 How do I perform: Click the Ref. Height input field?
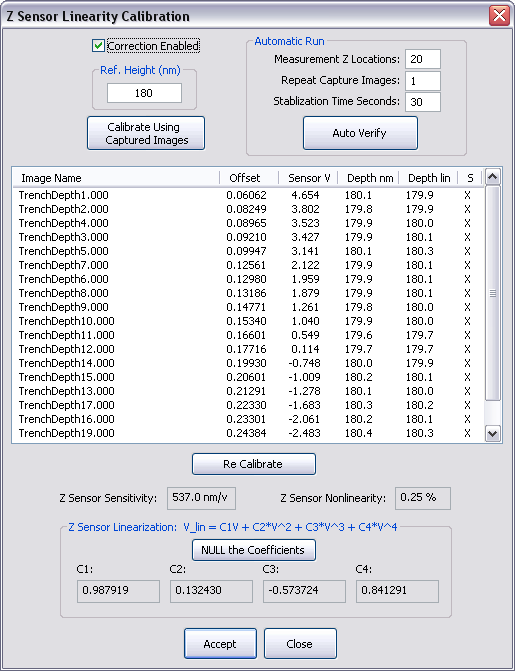pos(144,93)
